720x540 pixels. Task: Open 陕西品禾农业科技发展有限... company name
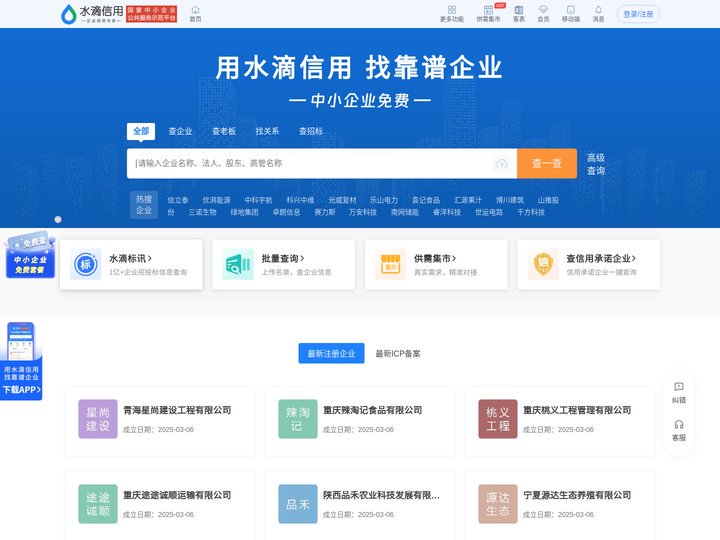click(x=381, y=495)
